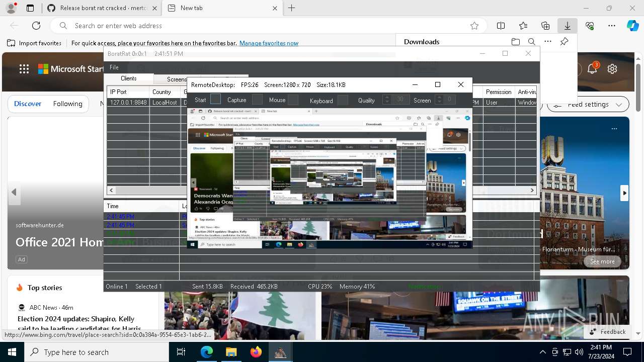Open the Collections icon
This screenshot has width=644, height=362.
coord(545,26)
